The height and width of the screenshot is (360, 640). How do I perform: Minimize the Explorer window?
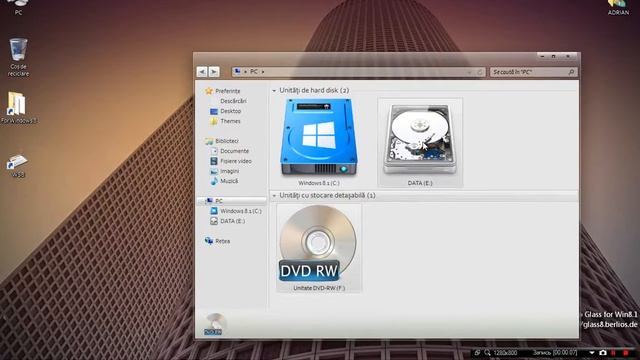pyautogui.click(x=542, y=56)
